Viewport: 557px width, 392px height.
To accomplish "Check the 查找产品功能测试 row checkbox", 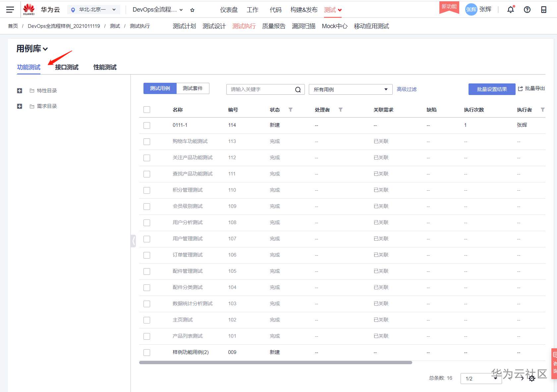I will [x=147, y=174].
